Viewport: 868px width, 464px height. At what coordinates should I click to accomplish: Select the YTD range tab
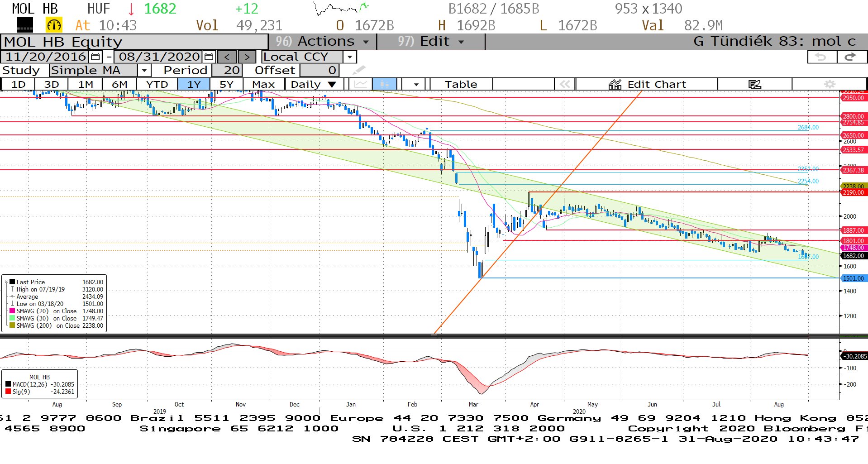(157, 84)
